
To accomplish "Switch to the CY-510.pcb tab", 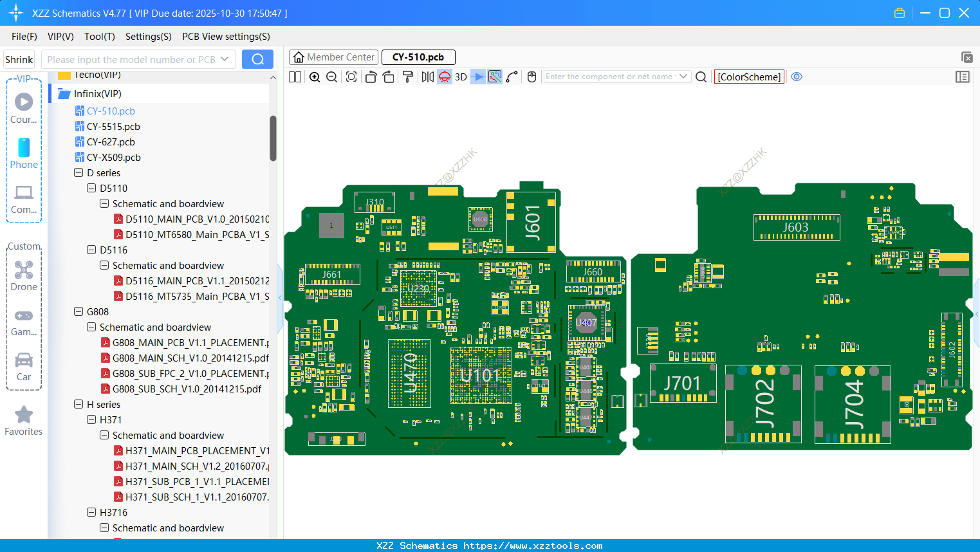I will click(x=418, y=57).
